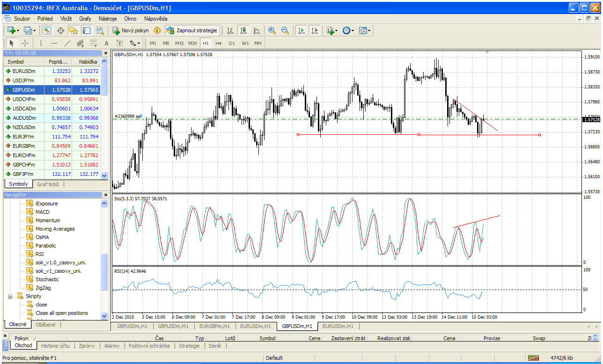Toggle the Chart Shift option
The width and height of the screenshot is (603, 364).
point(314,30)
